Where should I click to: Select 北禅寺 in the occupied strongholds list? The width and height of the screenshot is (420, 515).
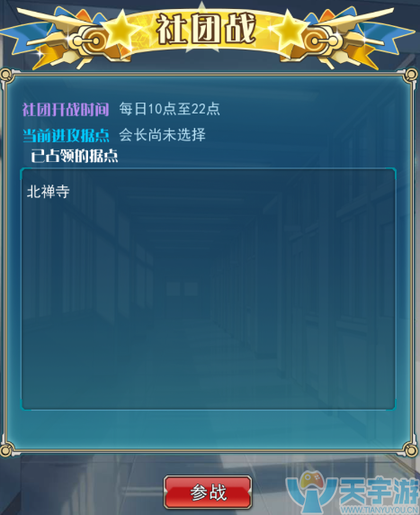point(48,192)
